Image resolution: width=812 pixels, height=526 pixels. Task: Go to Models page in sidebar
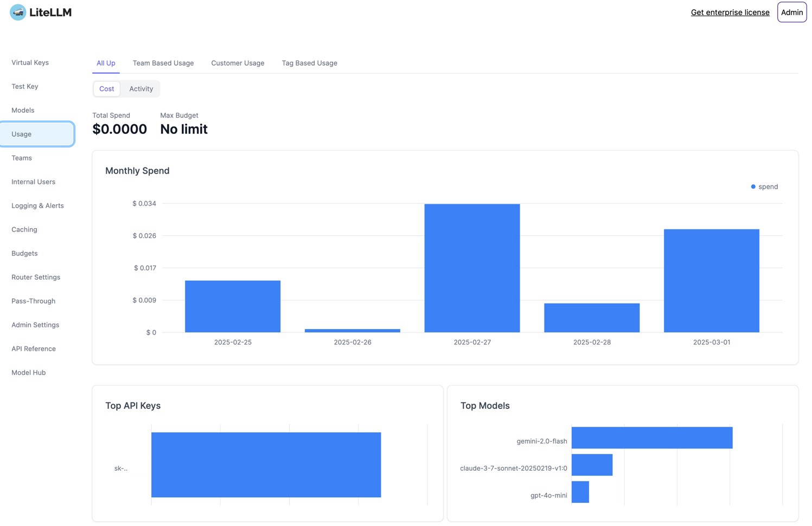tap(23, 110)
